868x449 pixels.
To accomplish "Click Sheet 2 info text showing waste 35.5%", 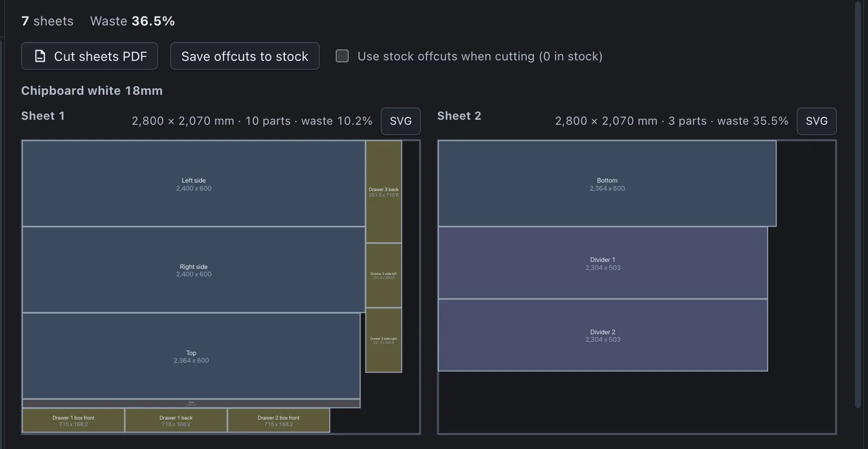I will click(x=671, y=121).
